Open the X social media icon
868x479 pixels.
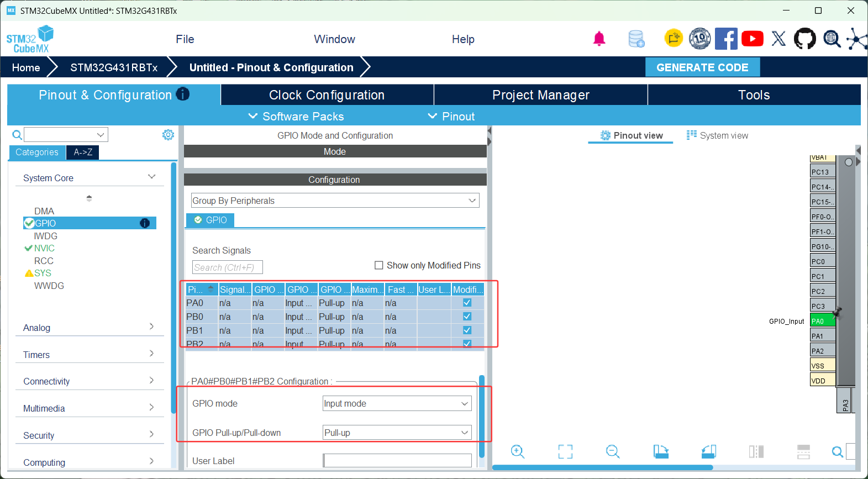(778, 39)
